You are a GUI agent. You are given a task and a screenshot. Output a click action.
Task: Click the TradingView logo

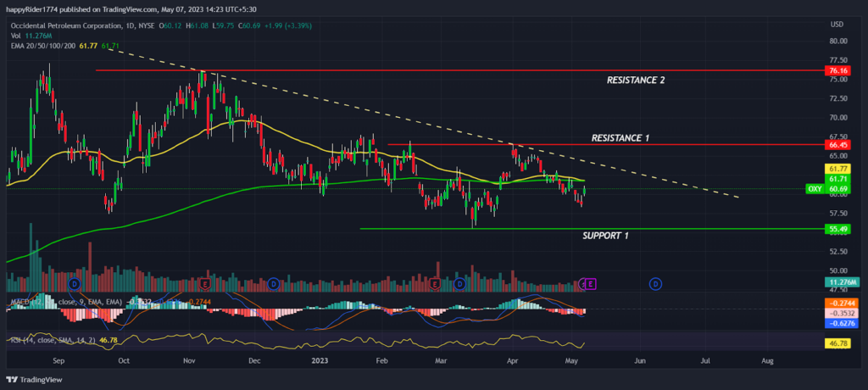(x=34, y=380)
